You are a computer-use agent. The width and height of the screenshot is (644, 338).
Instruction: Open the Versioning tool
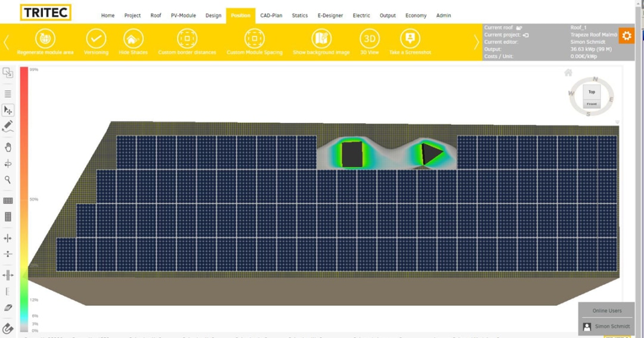96,39
